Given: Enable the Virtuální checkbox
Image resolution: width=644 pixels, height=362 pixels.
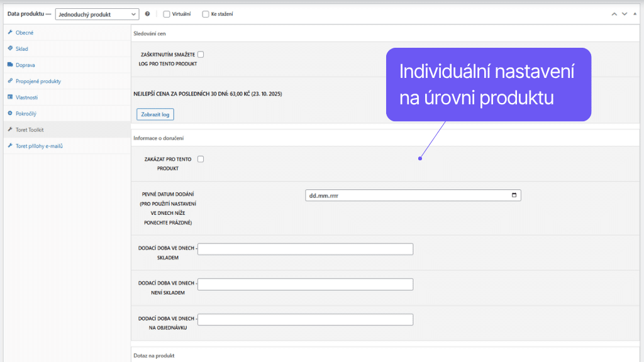Looking at the screenshot, I should (x=165, y=14).
